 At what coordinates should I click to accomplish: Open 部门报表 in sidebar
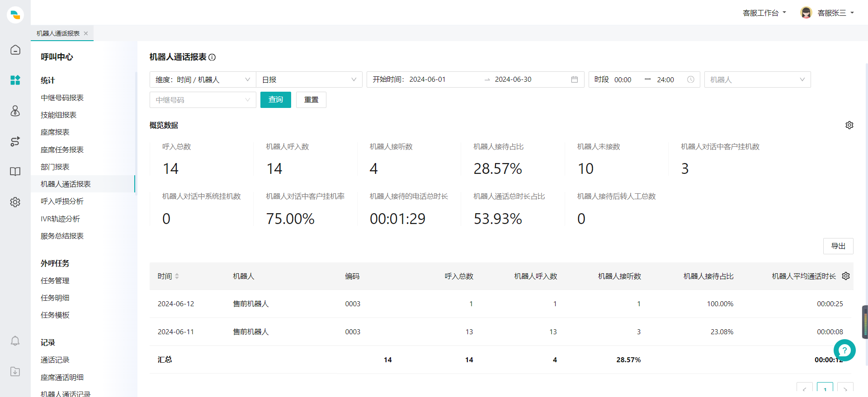[x=55, y=167]
